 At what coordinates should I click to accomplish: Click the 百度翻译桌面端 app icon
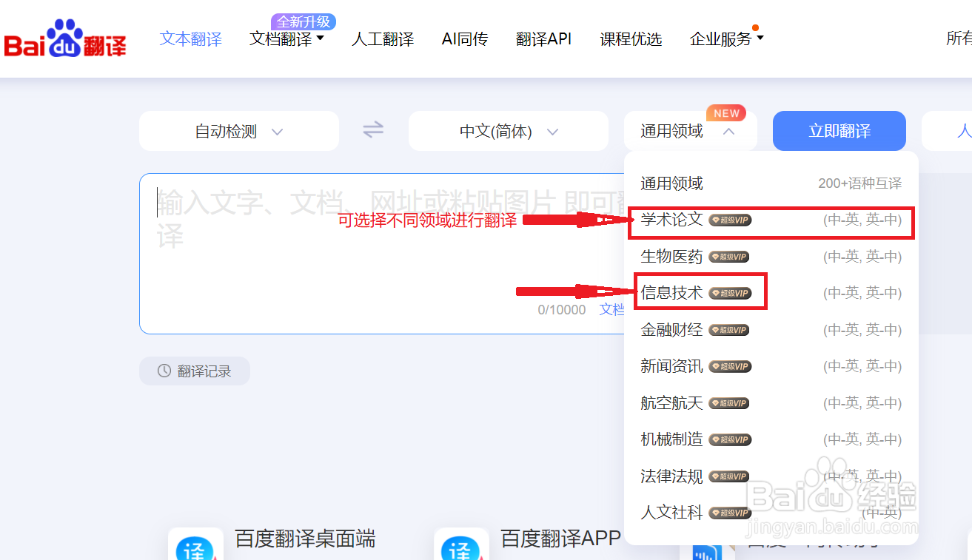coord(195,544)
